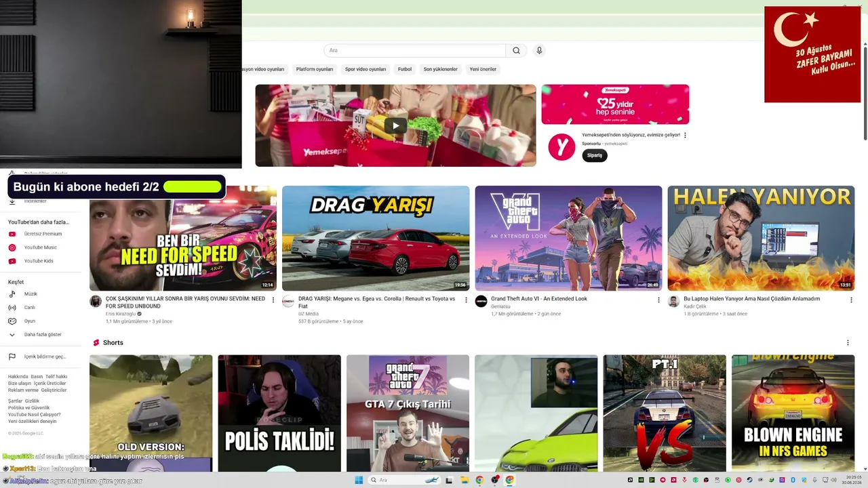Screen dimensions: 868x488
Task: Click the 'Bu Laptop Halen Yanıyor' video title
Action: (x=751, y=299)
